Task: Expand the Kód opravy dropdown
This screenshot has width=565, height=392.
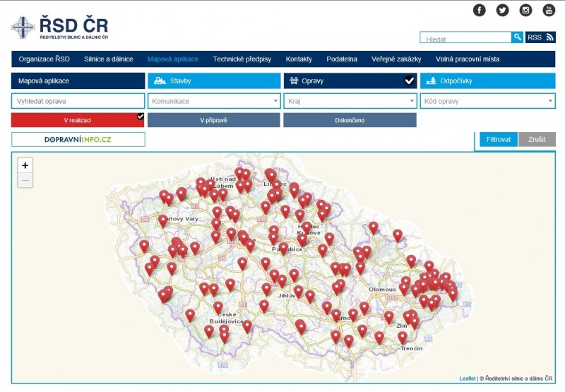Action: pyautogui.click(x=487, y=101)
